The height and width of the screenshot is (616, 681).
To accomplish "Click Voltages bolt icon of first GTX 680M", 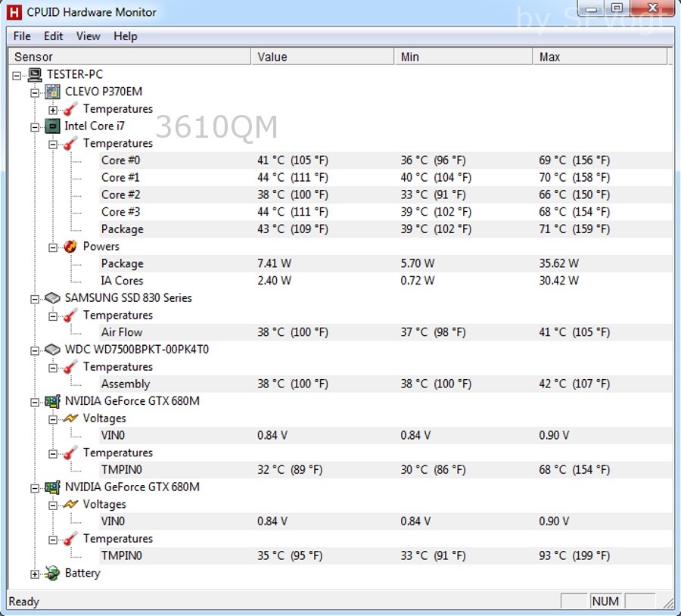I will tap(70, 418).
